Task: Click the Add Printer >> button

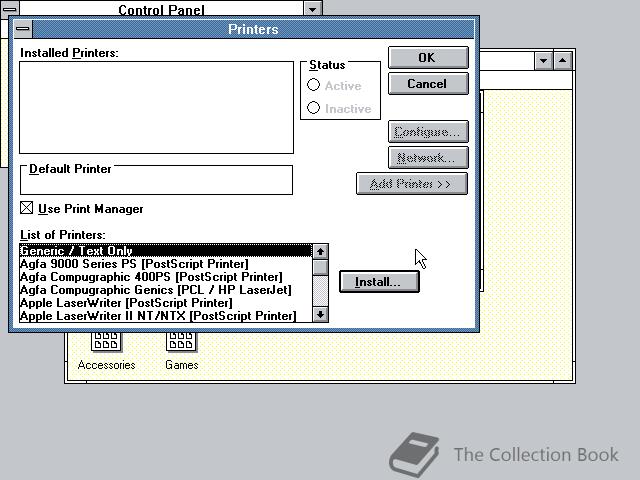Action: click(412, 184)
